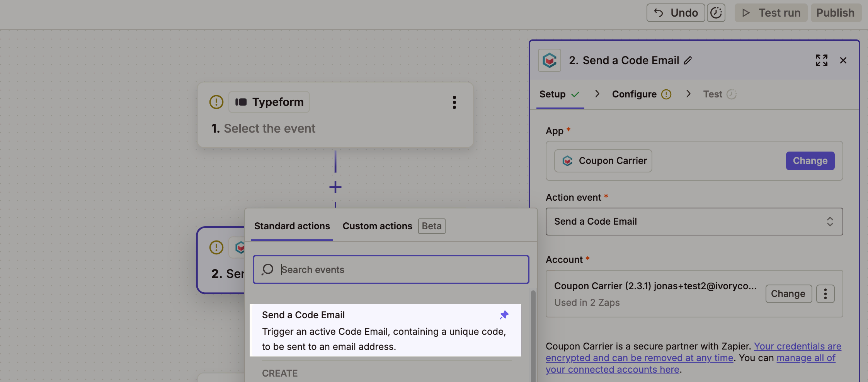Image resolution: width=868 pixels, height=382 pixels.
Task: Click the Beta badge
Action: (432, 226)
